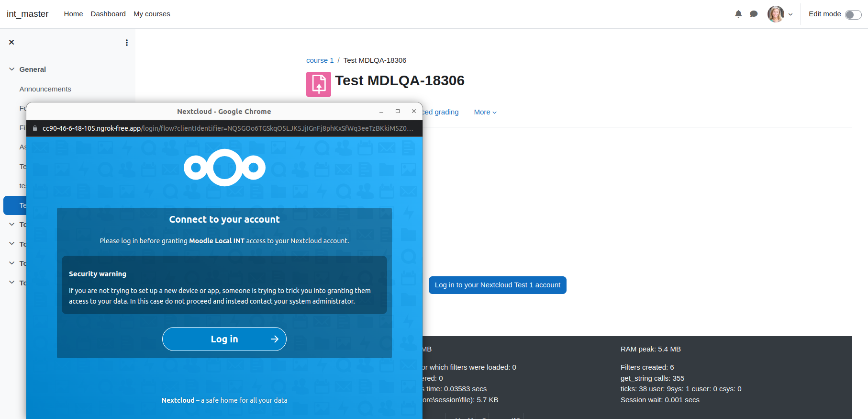
Task: Click the lock icon in popup address bar
Action: pos(35,128)
